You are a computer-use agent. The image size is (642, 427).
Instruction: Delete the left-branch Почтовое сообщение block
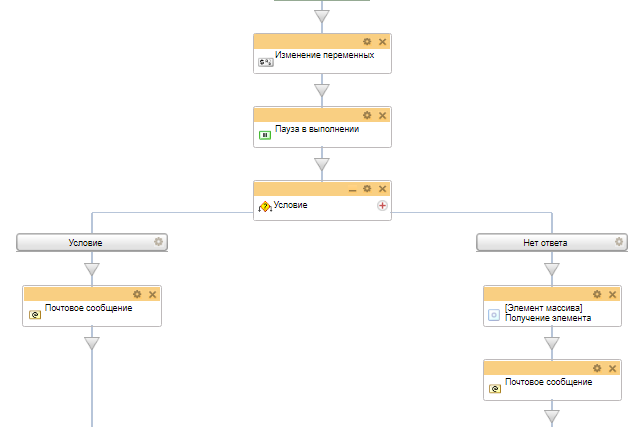click(x=152, y=294)
